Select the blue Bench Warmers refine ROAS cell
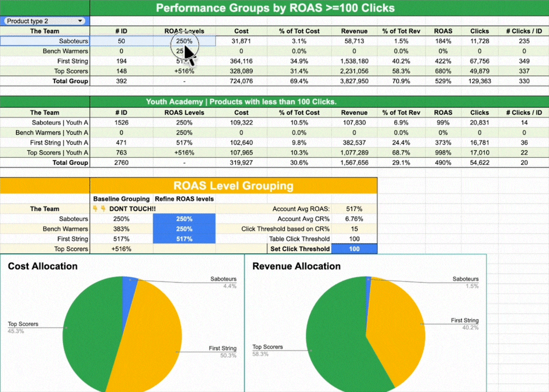The height and width of the screenshot is (392, 549). click(184, 229)
